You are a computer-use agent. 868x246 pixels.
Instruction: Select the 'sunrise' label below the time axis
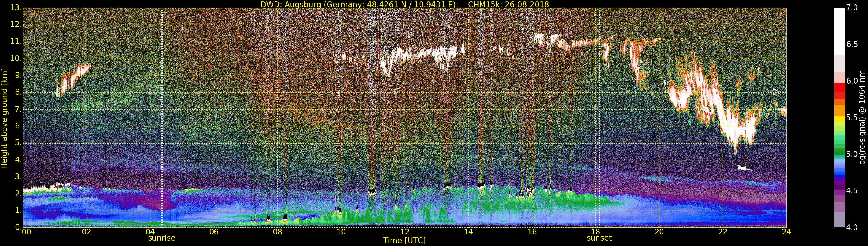coord(162,238)
